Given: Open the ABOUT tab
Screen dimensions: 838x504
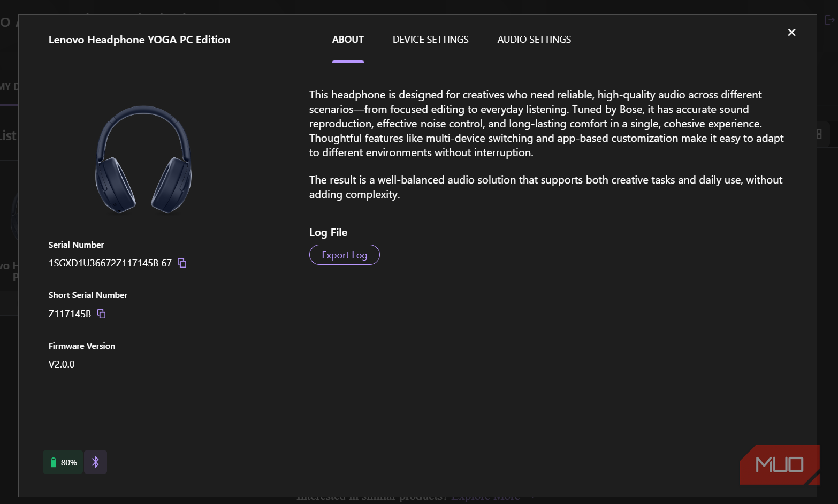Looking at the screenshot, I should pyautogui.click(x=348, y=40).
